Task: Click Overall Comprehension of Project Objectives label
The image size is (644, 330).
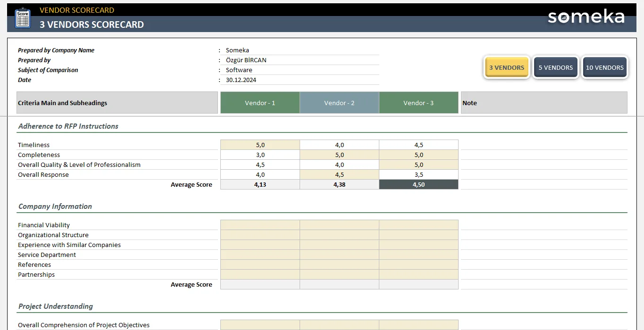Action: point(84,325)
